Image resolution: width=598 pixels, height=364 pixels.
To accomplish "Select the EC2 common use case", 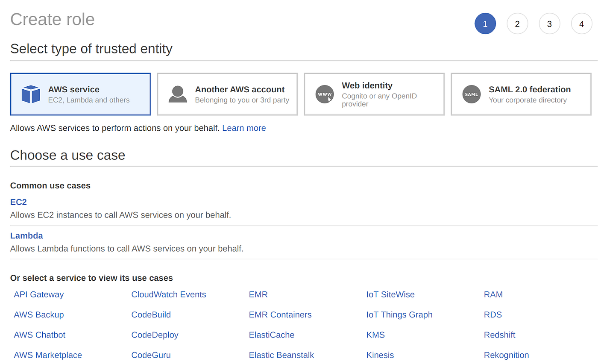I will click(18, 202).
